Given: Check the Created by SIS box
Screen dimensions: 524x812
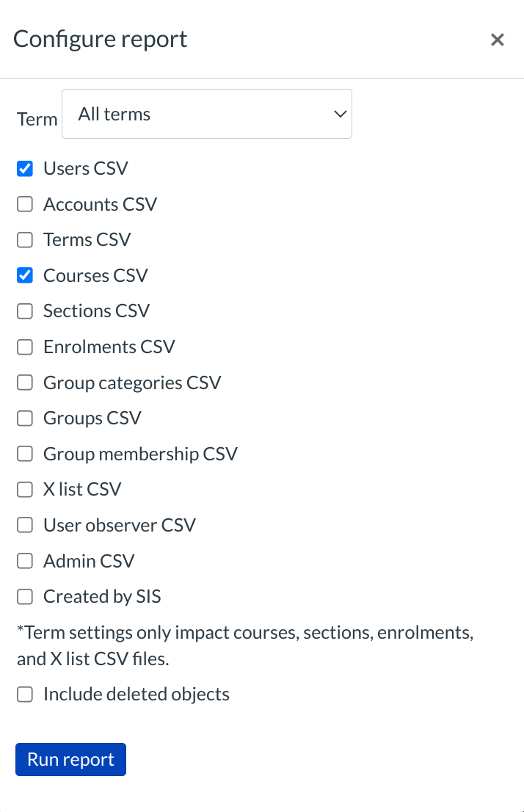Looking at the screenshot, I should coord(25,597).
